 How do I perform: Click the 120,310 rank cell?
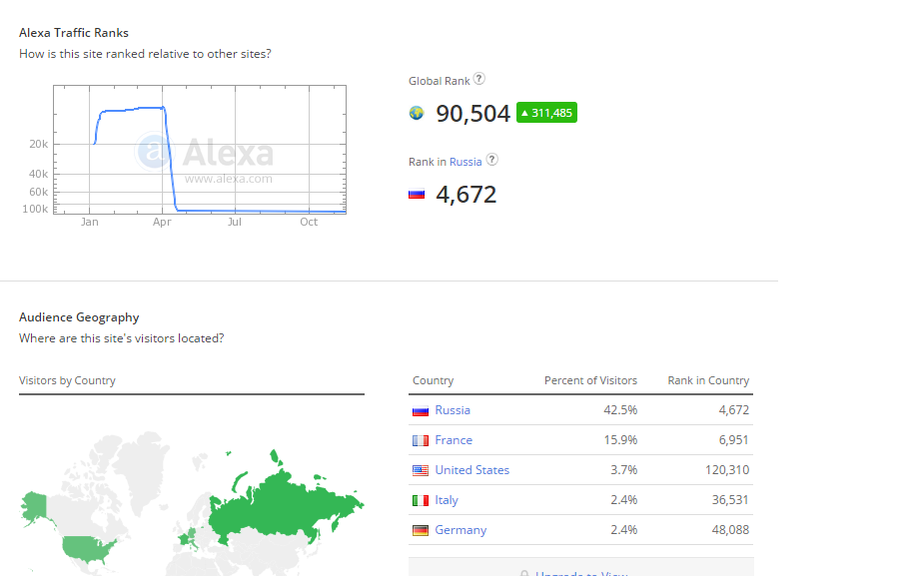727,469
